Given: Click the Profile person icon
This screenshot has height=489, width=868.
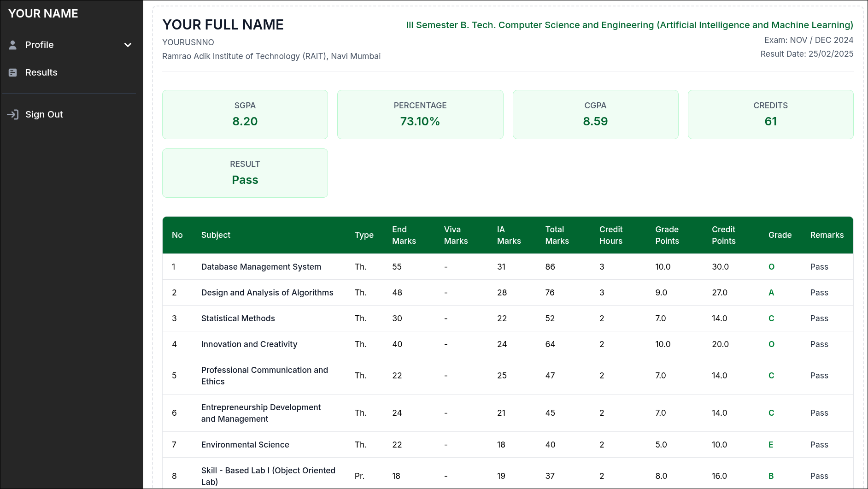Looking at the screenshot, I should point(13,45).
